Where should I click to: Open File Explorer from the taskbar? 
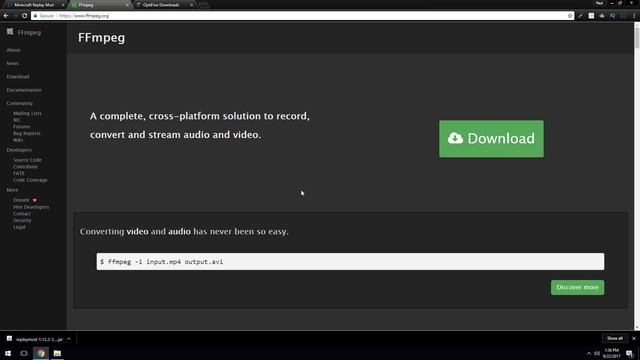click(57, 353)
